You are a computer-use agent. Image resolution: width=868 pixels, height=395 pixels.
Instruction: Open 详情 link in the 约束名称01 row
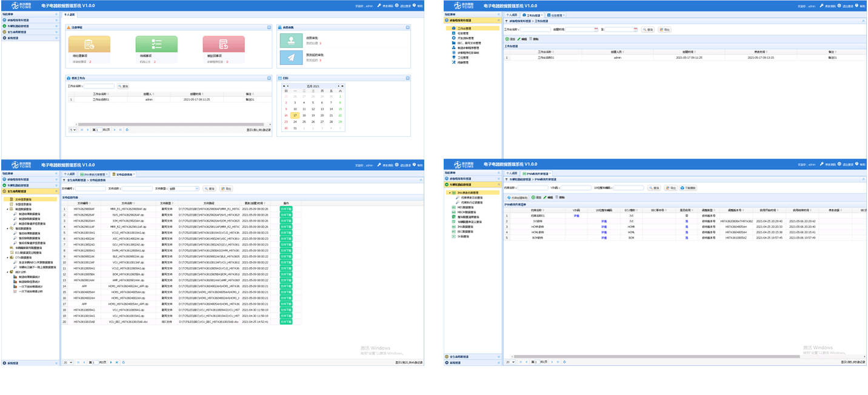(x=576, y=216)
